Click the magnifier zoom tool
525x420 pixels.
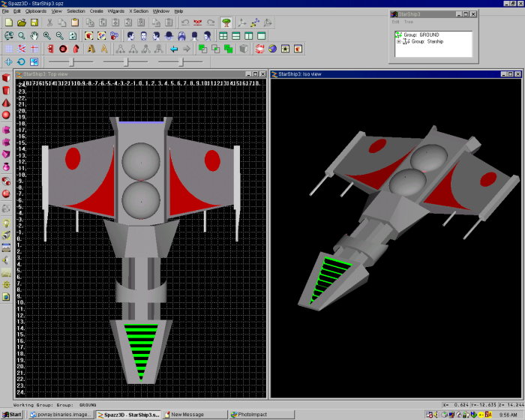tap(21, 35)
